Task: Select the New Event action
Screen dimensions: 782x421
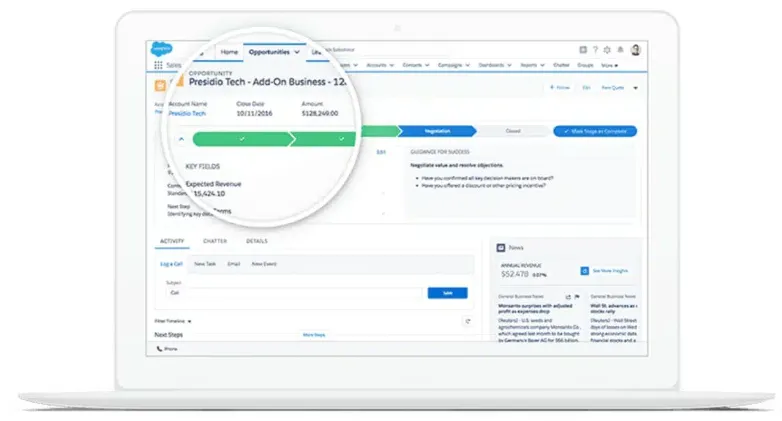Action: (x=264, y=264)
